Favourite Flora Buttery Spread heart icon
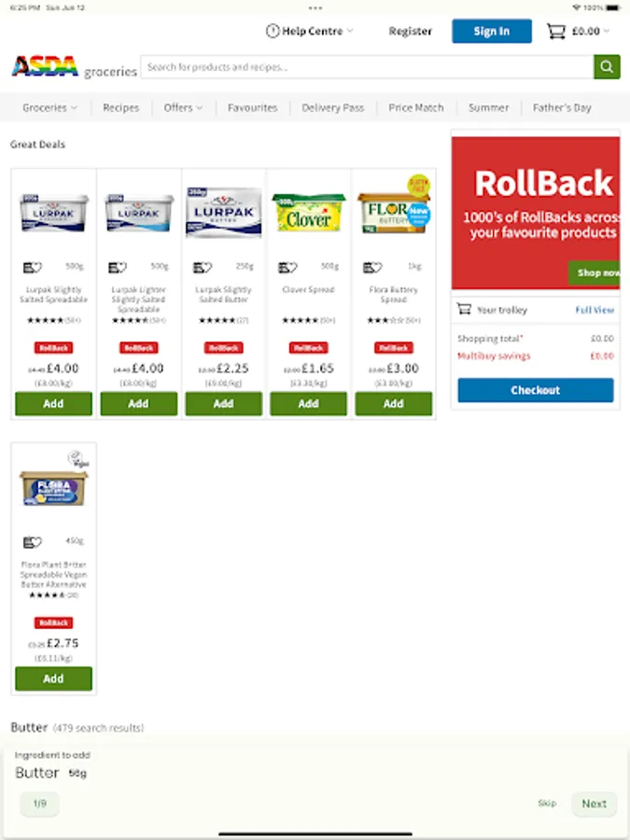This screenshot has width=630, height=840. point(372,267)
